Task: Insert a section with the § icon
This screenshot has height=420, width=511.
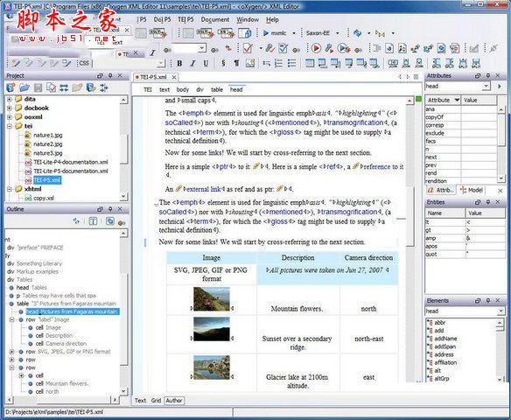Action: (x=223, y=63)
